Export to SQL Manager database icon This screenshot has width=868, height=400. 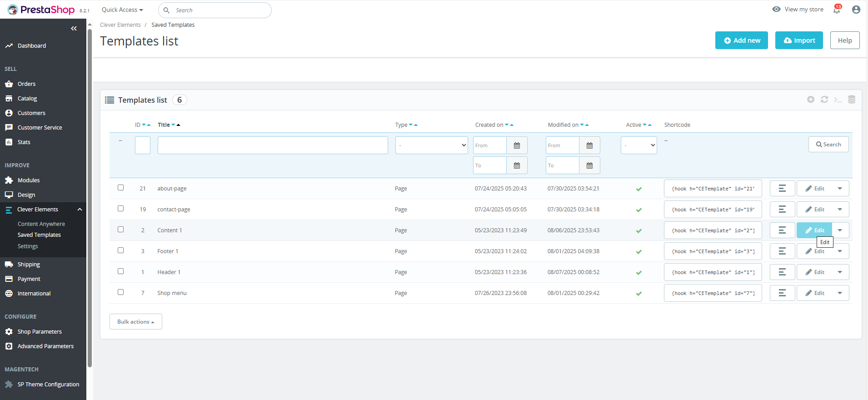[x=852, y=100]
